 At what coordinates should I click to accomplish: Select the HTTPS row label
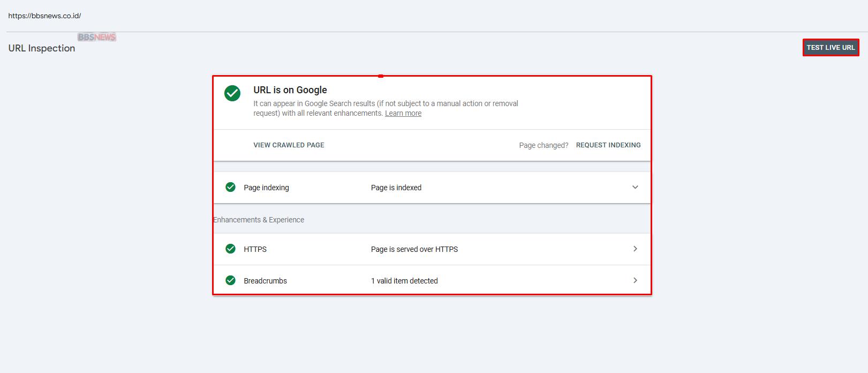point(255,249)
